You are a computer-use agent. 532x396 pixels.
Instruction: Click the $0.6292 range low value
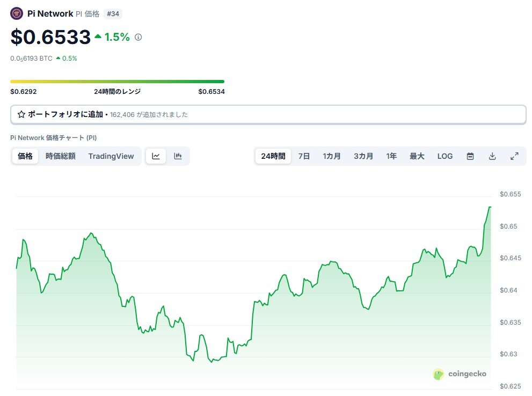[x=24, y=92]
